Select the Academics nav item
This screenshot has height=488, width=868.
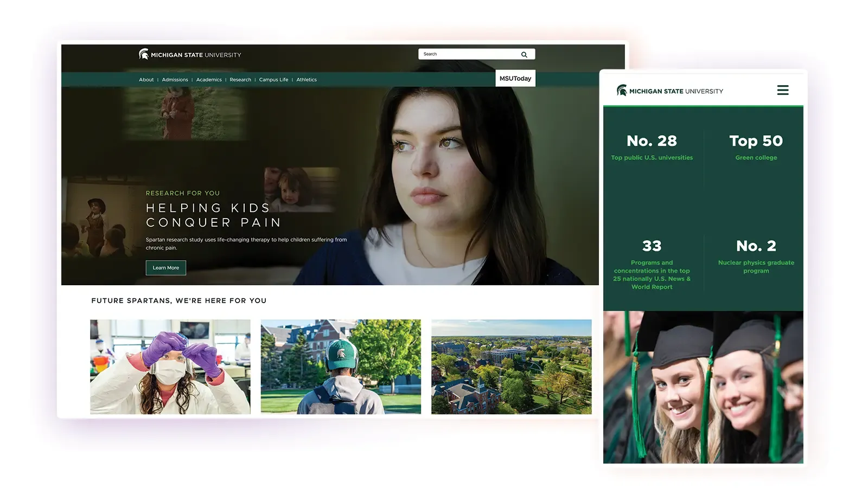pyautogui.click(x=209, y=79)
